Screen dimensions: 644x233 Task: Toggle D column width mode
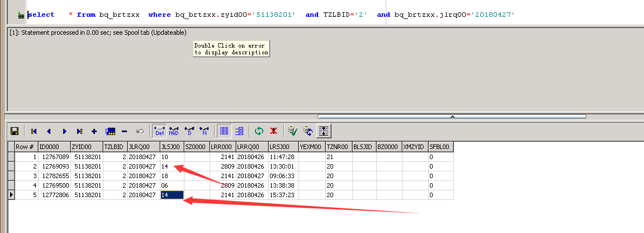click(x=190, y=131)
